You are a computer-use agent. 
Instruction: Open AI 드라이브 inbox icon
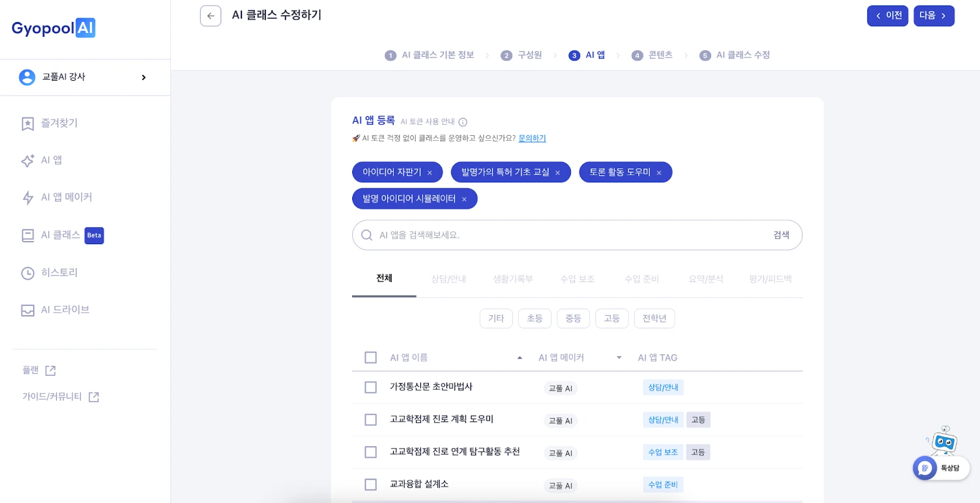click(28, 310)
